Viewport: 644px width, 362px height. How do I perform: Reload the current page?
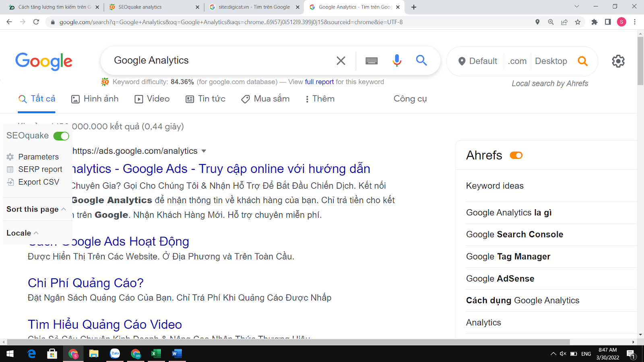36,22
